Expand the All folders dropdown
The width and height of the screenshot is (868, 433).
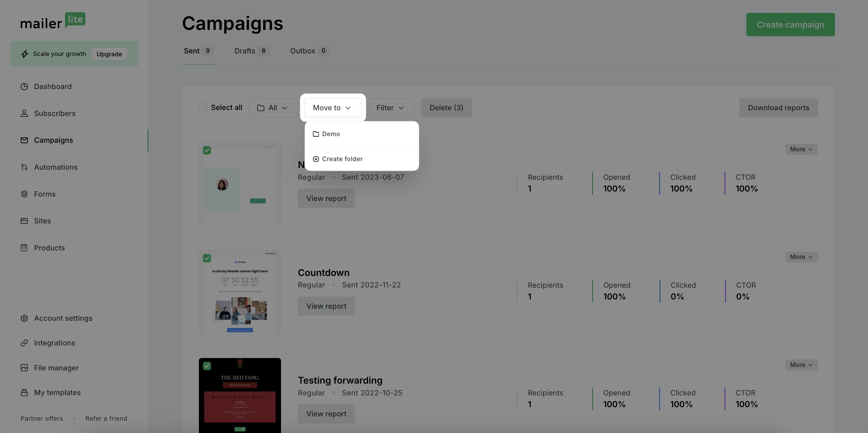pyautogui.click(x=273, y=108)
